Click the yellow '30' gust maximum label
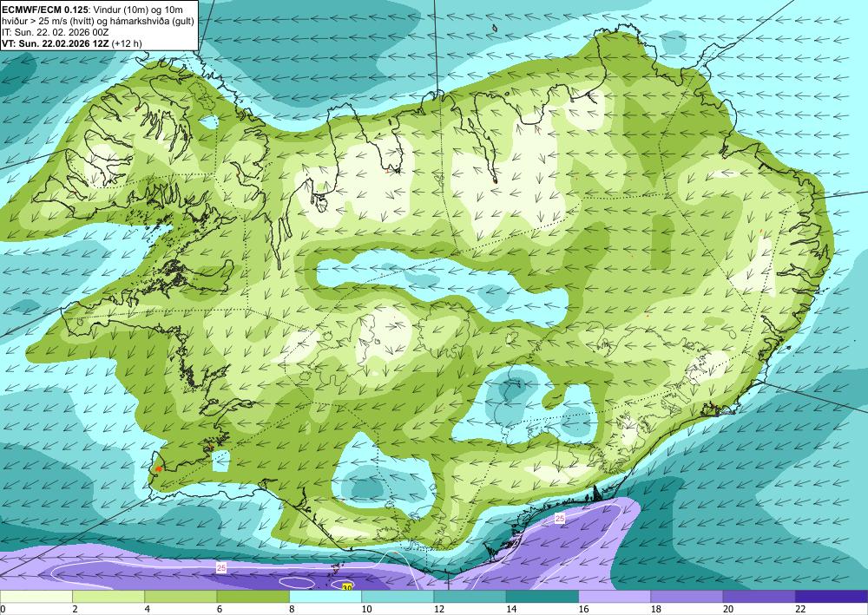 [347, 586]
